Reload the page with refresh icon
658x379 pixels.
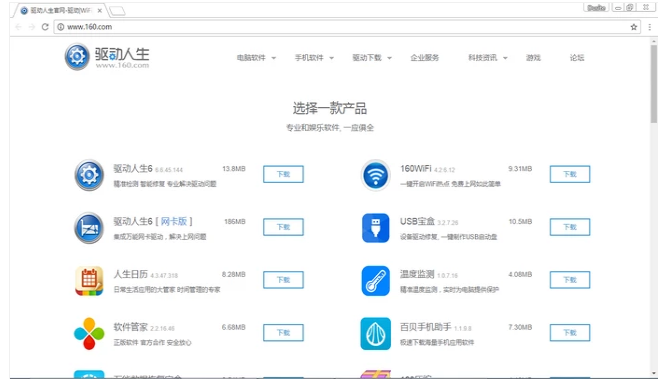point(45,27)
